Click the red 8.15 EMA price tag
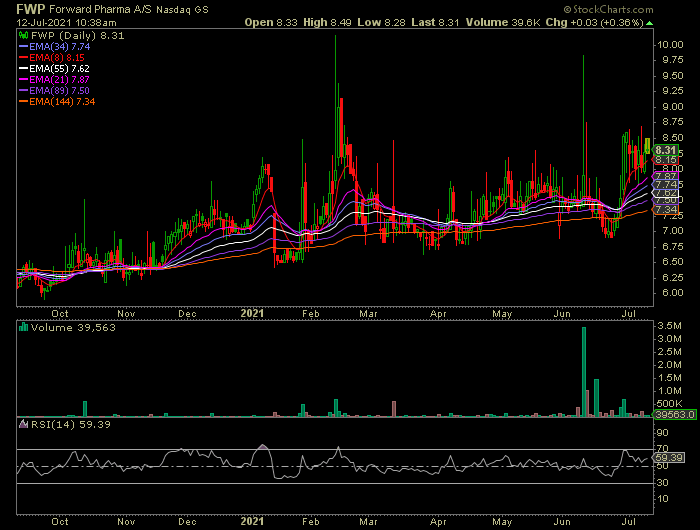This screenshot has width=700, height=530. pyautogui.click(x=666, y=159)
